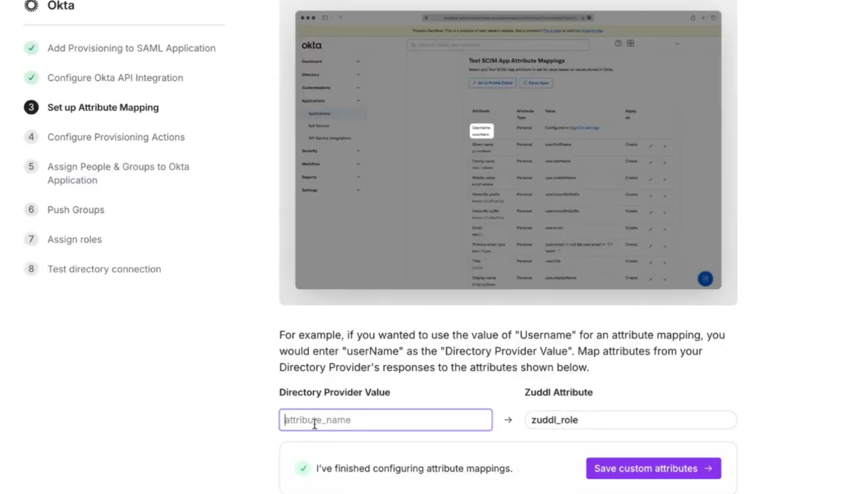Click the zuddl_role attribute field
This screenshot has height=494, width=868.
pos(630,420)
